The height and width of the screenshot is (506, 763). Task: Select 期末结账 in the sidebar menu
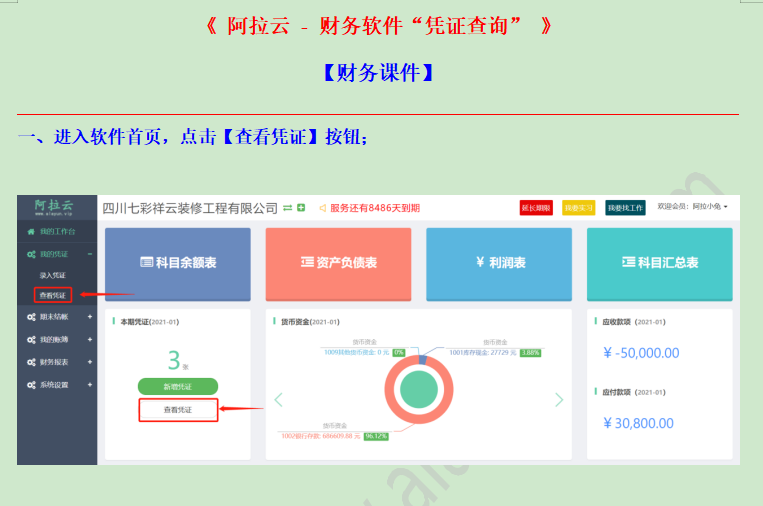57,317
